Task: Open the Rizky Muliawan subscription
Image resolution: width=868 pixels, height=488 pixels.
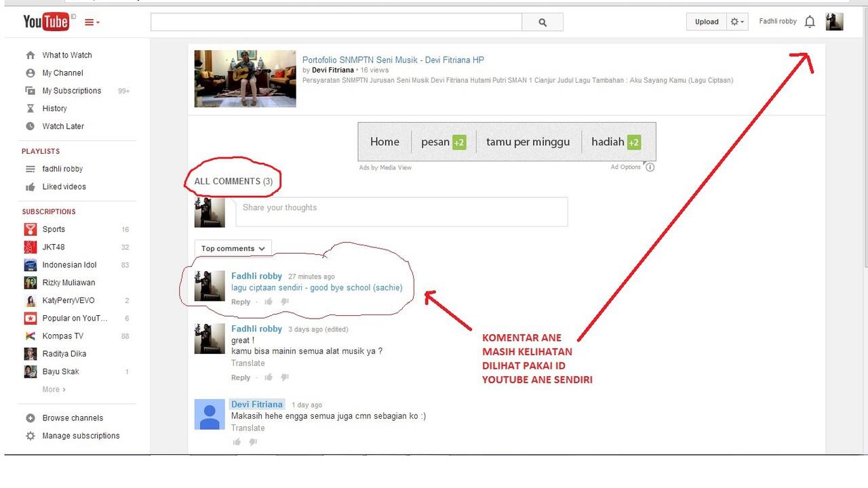Action: pos(68,283)
